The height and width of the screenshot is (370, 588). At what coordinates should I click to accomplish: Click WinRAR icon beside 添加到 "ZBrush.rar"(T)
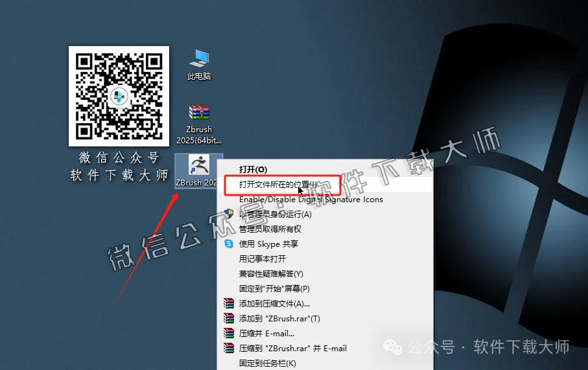(x=229, y=318)
